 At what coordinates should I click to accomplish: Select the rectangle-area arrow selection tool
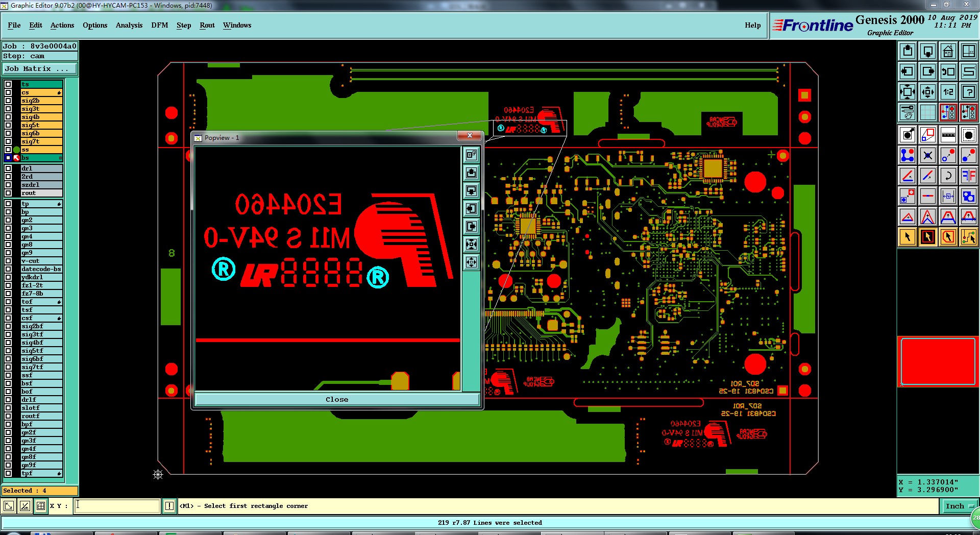(x=928, y=237)
